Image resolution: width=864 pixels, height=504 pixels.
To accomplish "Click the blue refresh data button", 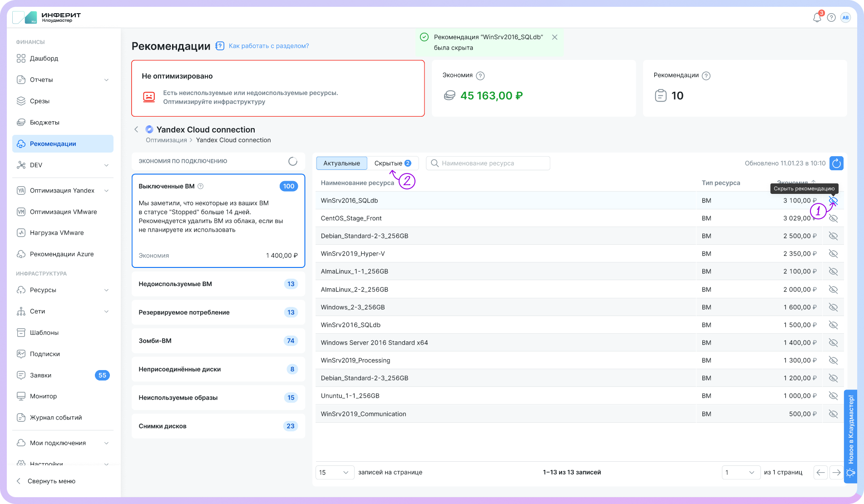I will pos(836,163).
